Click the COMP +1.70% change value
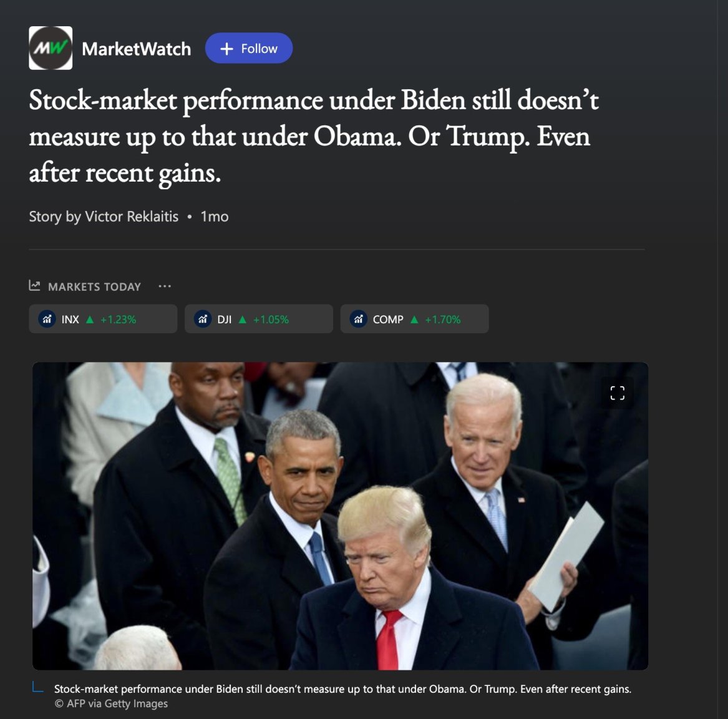This screenshot has width=728, height=719. click(x=442, y=320)
